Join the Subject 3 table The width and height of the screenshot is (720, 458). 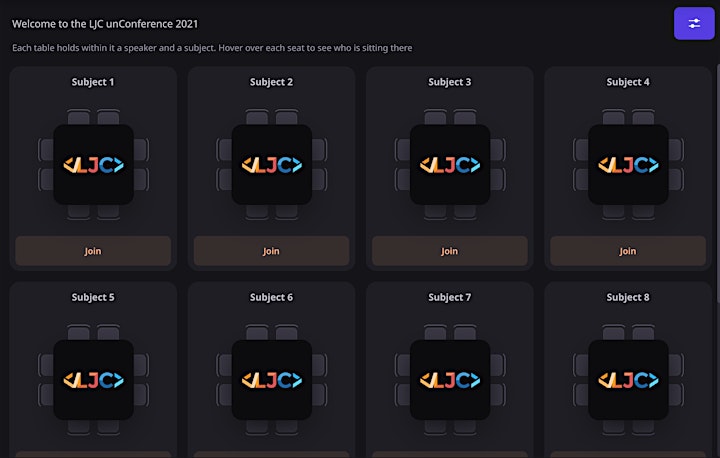point(450,251)
